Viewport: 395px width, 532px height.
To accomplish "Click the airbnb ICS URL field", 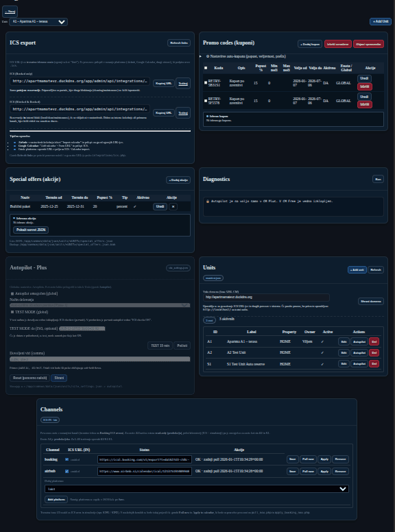I will click(145, 471).
